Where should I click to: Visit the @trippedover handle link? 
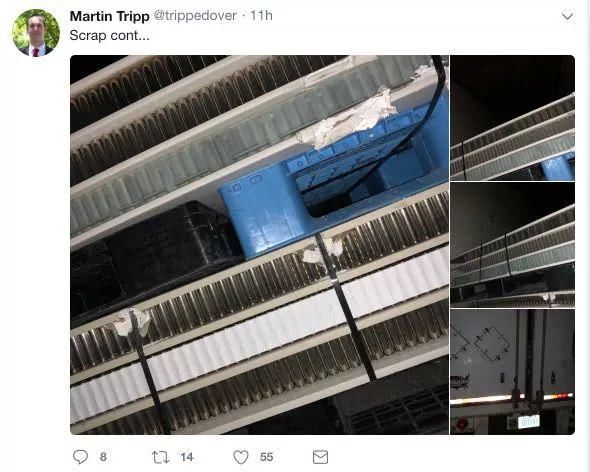[x=195, y=16]
